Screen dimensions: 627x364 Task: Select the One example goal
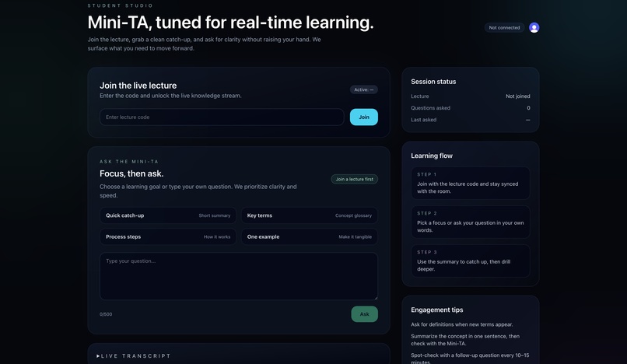[310, 236]
